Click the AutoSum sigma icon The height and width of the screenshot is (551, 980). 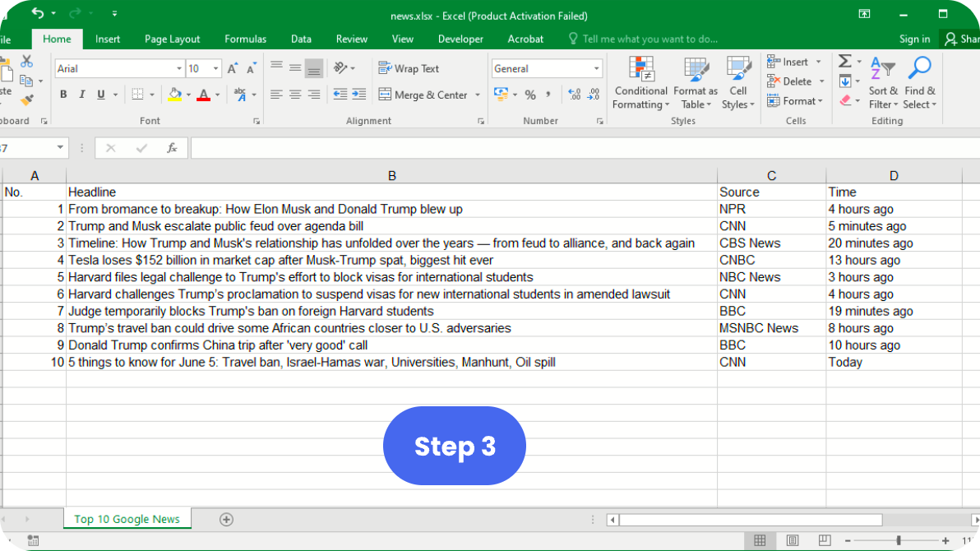844,62
